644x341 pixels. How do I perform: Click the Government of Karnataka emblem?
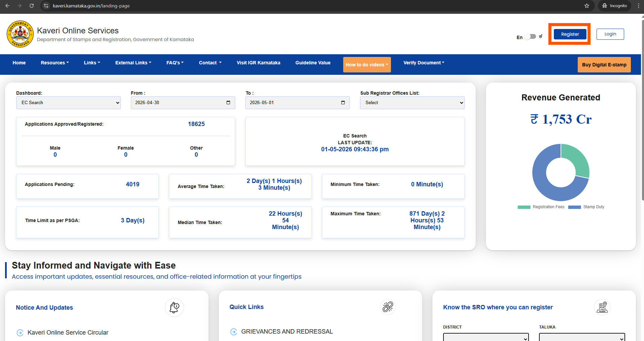[20, 34]
